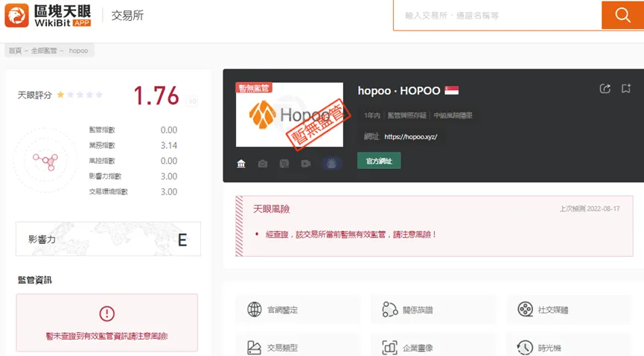Click the 風控指數 row label
This screenshot has width=644, height=356.
click(102, 161)
